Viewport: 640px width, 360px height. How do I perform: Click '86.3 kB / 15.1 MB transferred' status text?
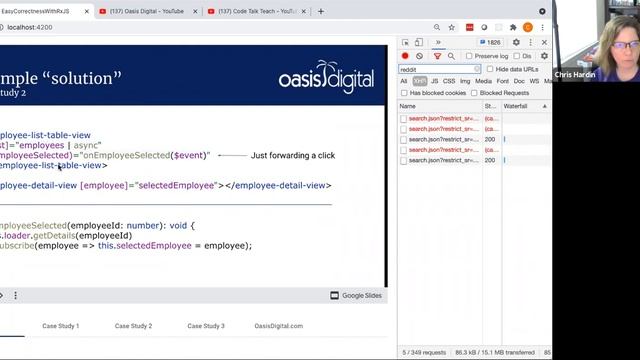click(x=495, y=352)
